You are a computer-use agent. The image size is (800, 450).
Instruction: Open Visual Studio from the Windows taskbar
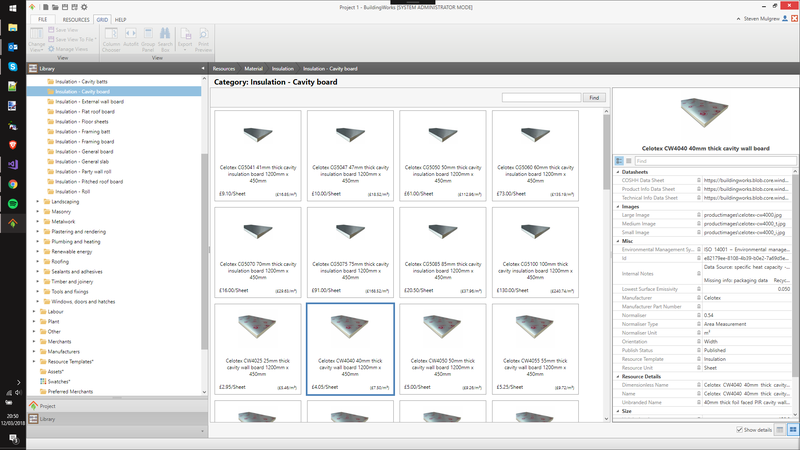tap(13, 164)
